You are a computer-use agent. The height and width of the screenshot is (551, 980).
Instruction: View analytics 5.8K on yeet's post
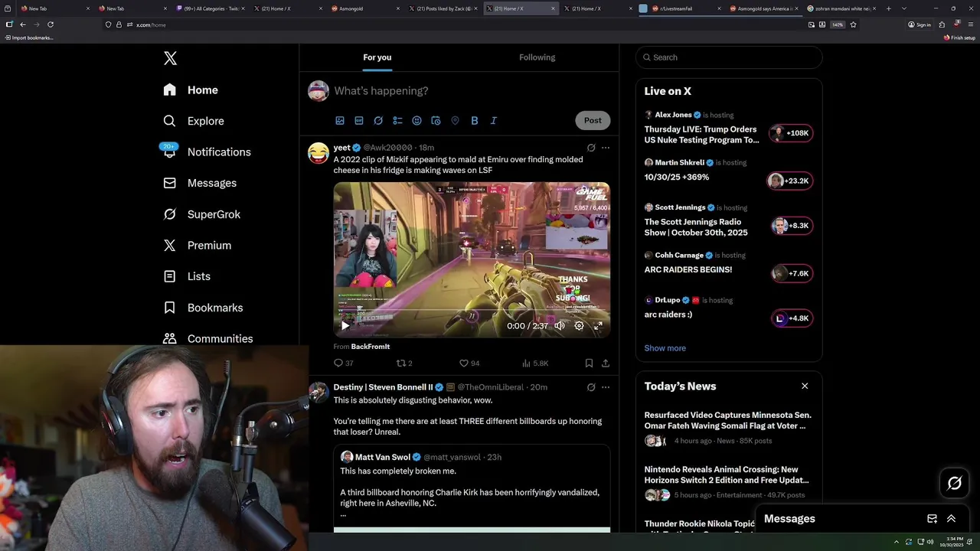[x=535, y=364]
